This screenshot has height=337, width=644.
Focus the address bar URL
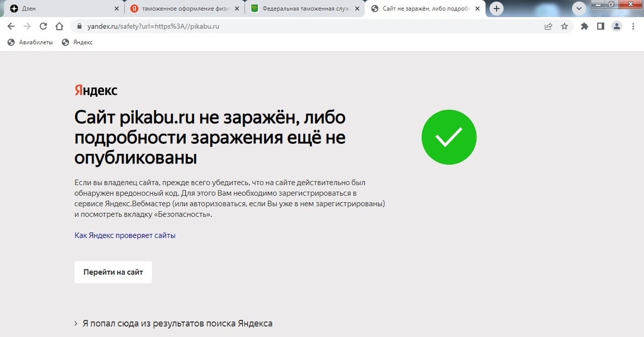153,26
